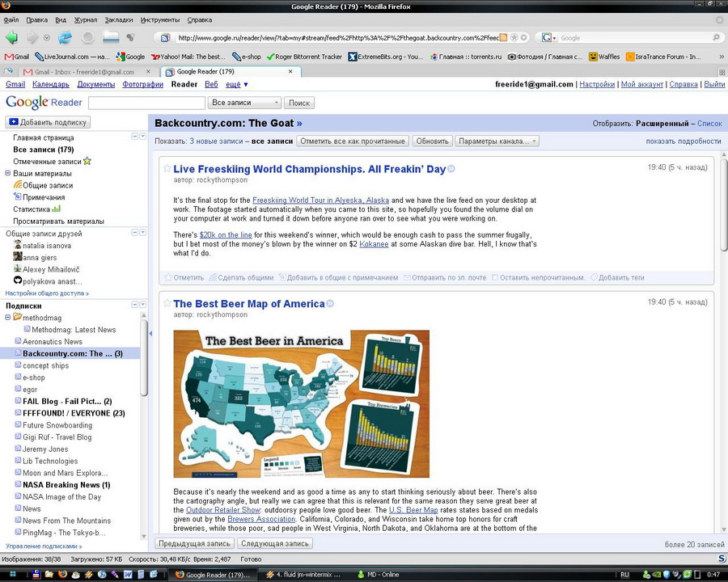Click the Best Beer in America map image
Screen dimensions: 728x582
[x=302, y=403]
